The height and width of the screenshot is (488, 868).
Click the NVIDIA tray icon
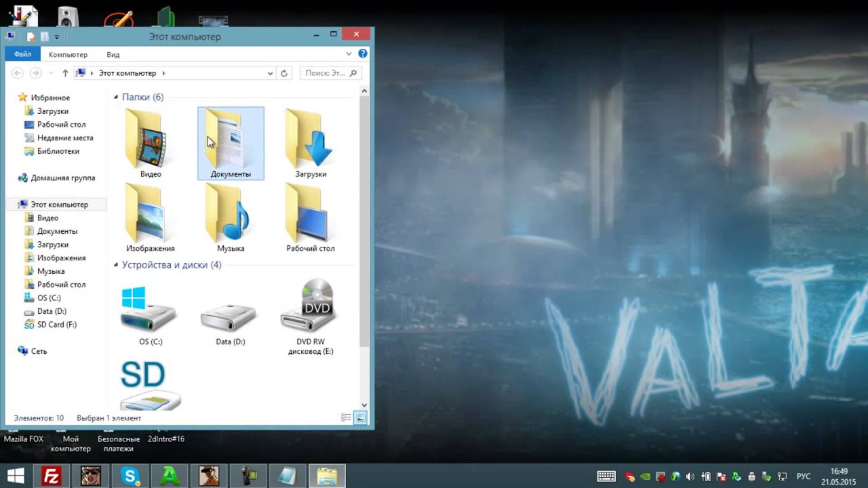[x=646, y=476]
